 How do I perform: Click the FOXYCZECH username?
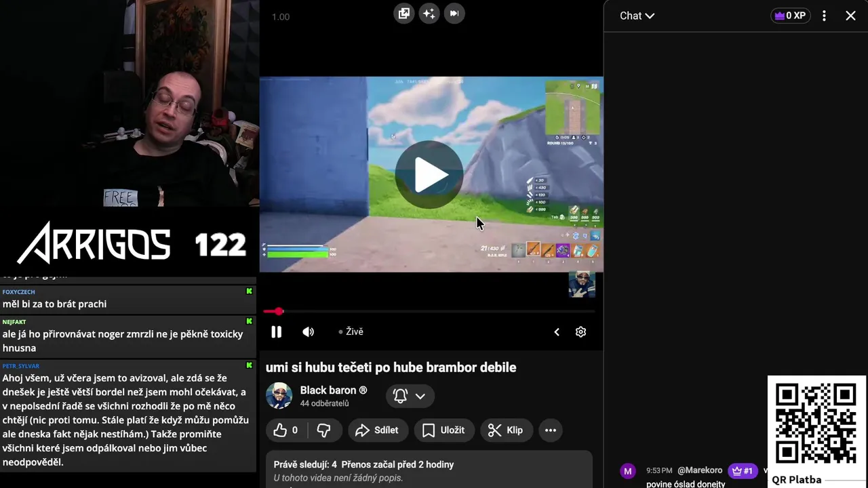point(18,291)
